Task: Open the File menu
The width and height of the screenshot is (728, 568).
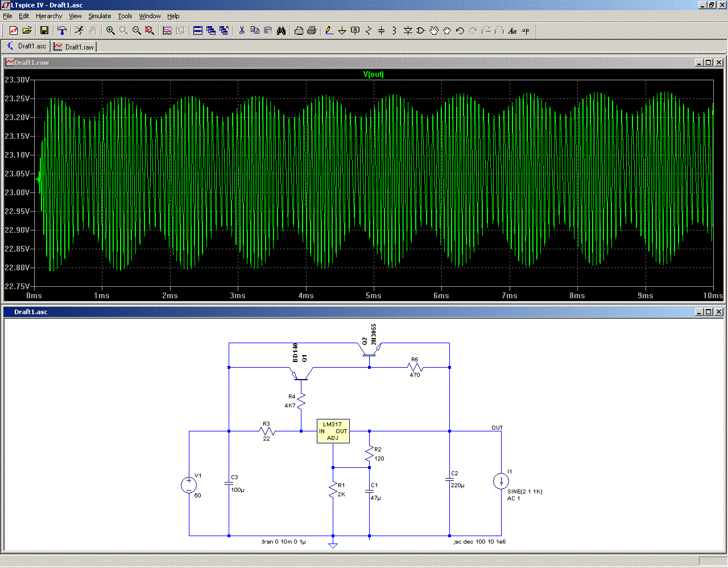Action: click(x=7, y=16)
